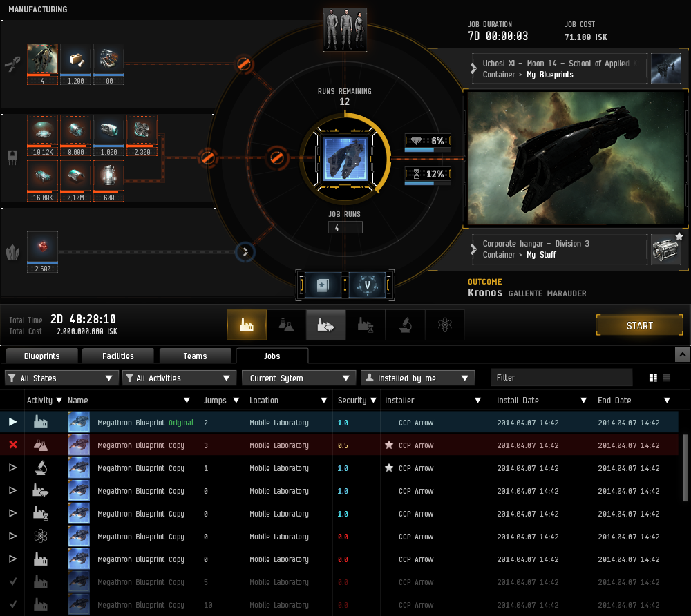Open the Current Sytem dropdown
This screenshot has width=691, height=616.
[299, 378]
